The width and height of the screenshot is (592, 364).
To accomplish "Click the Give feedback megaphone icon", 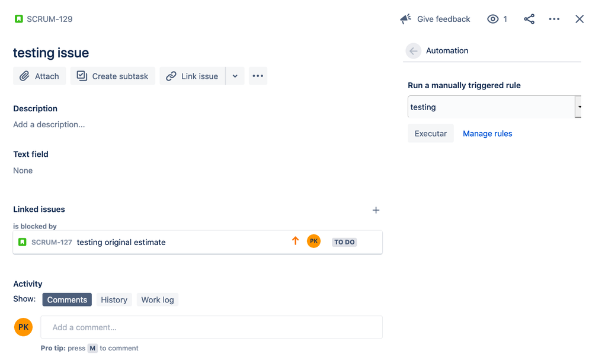I will point(406,19).
